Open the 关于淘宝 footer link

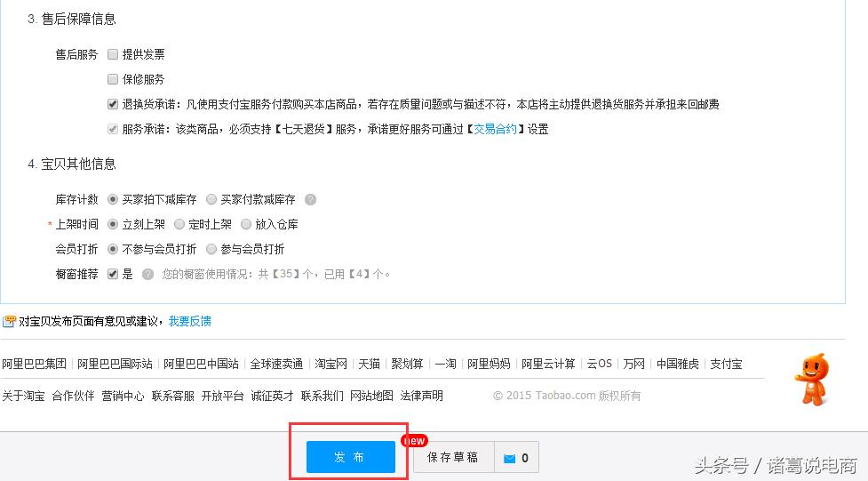tap(23, 396)
